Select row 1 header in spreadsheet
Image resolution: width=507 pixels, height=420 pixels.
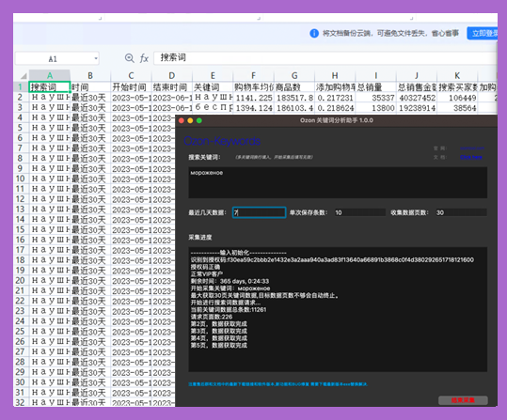click(x=21, y=86)
